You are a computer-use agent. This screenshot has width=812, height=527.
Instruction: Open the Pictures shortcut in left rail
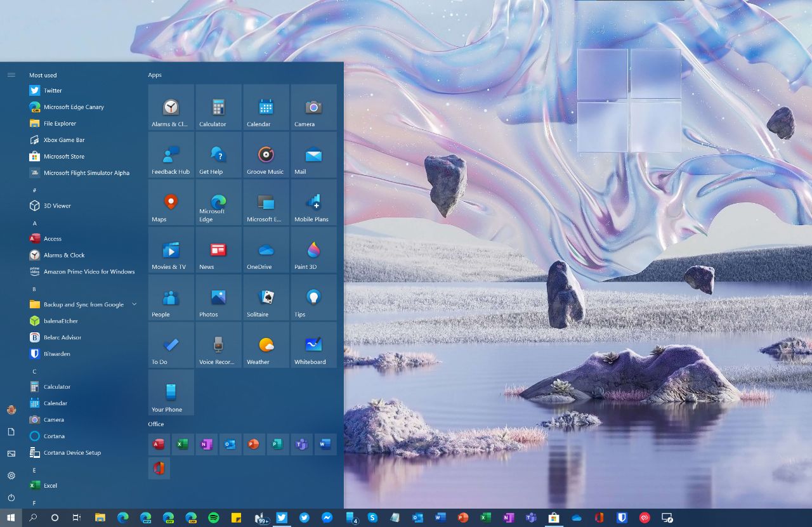pos(11,453)
